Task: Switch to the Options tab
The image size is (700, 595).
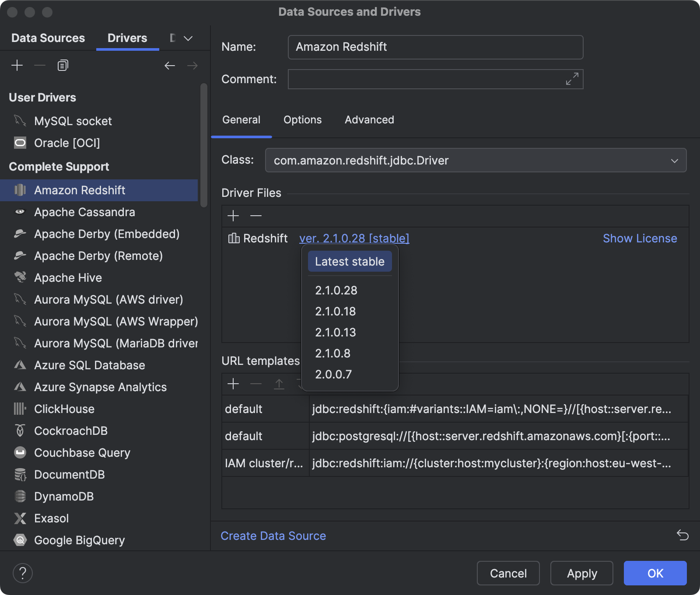Action: click(x=302, y=119)
